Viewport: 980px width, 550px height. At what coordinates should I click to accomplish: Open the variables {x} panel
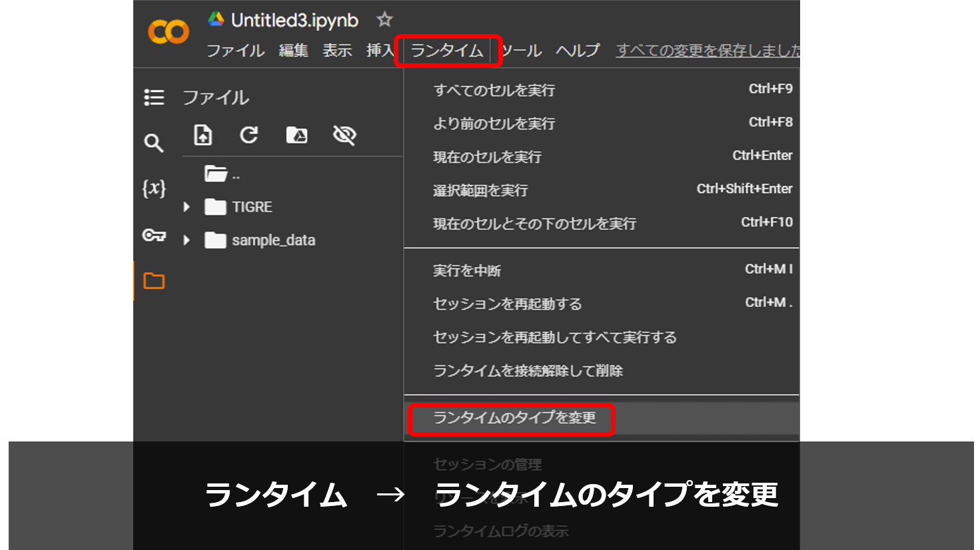154,188
